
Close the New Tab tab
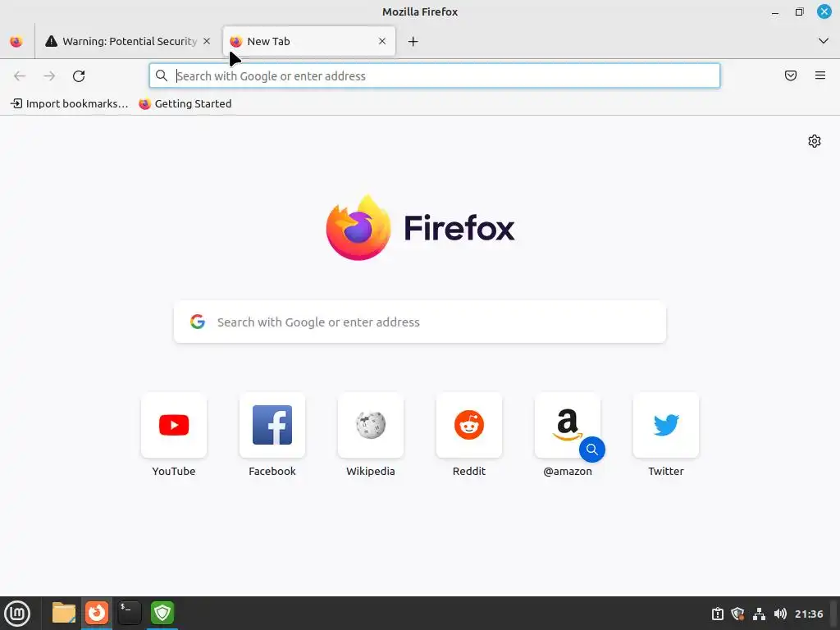382,41
